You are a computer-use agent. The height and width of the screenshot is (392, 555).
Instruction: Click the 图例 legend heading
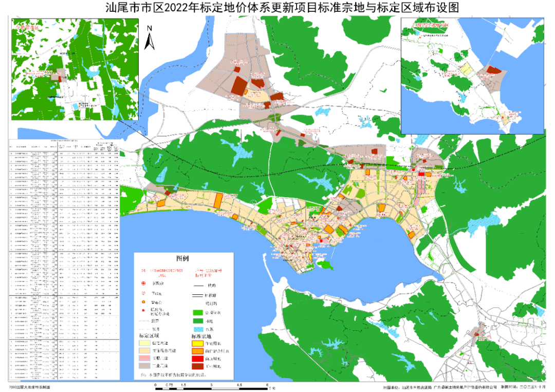[182, 258]
